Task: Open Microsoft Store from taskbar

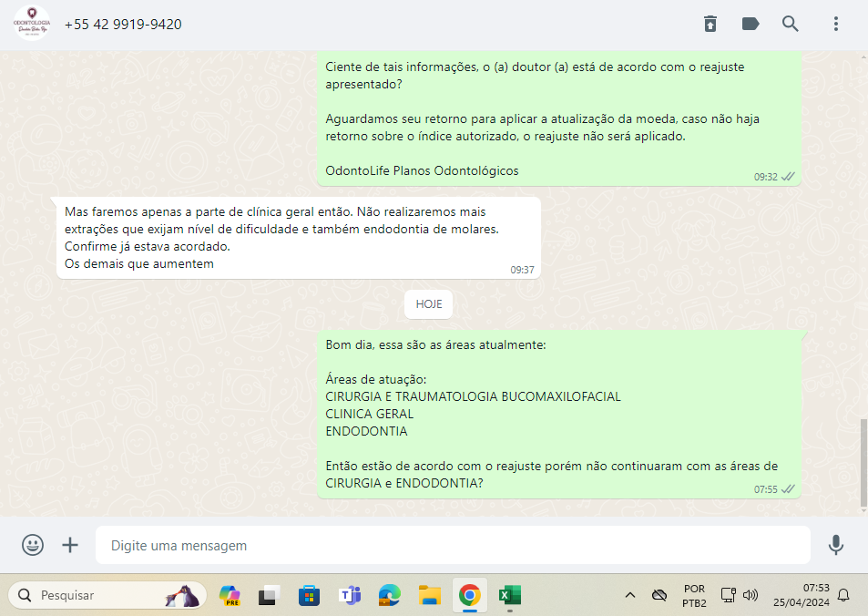Action: coord(309,596)
